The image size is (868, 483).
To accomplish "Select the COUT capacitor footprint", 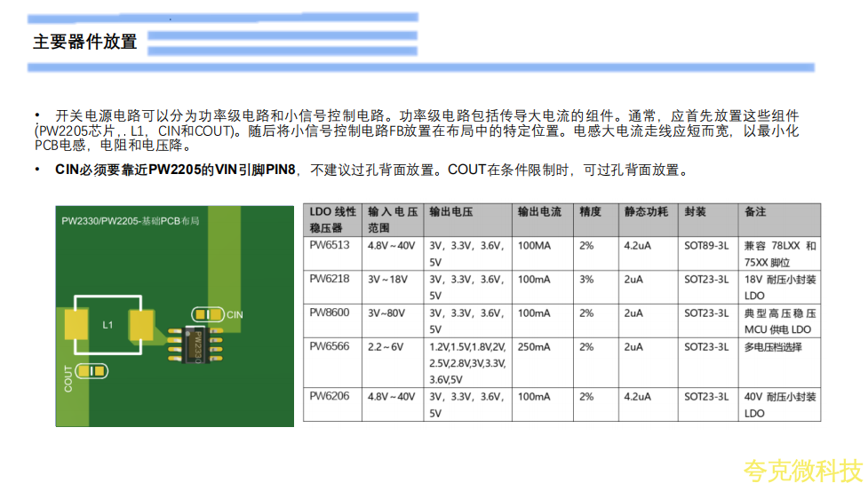I will [92, 371].
